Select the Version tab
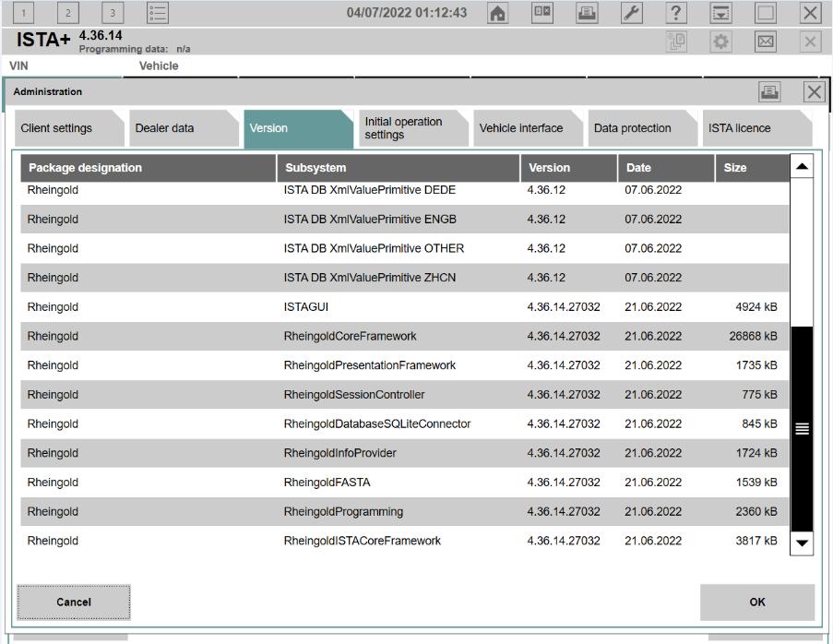The height and width of the screenshot is (644, 833). [298, 128]
